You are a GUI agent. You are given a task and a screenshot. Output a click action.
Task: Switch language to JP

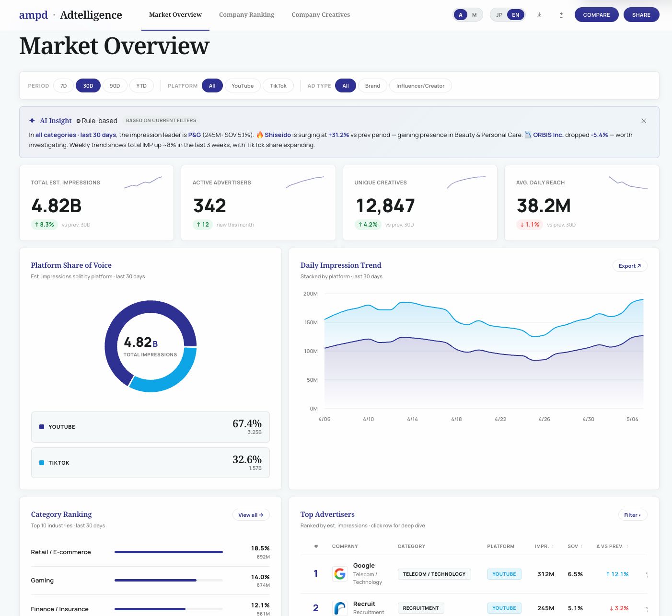pyautogui.click(x=499, y=15)
